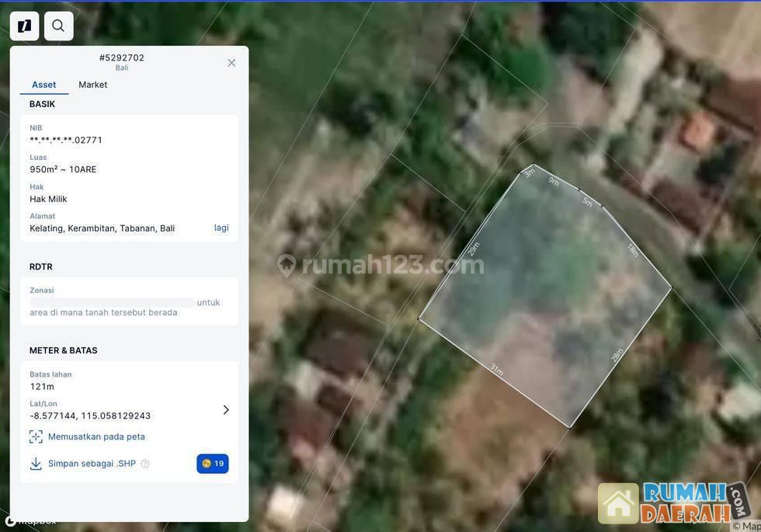Click the Mapbox logo in bottom corner
Image resolution: width=761 pixels, height=532 pixels.
[x=31, y=522]
